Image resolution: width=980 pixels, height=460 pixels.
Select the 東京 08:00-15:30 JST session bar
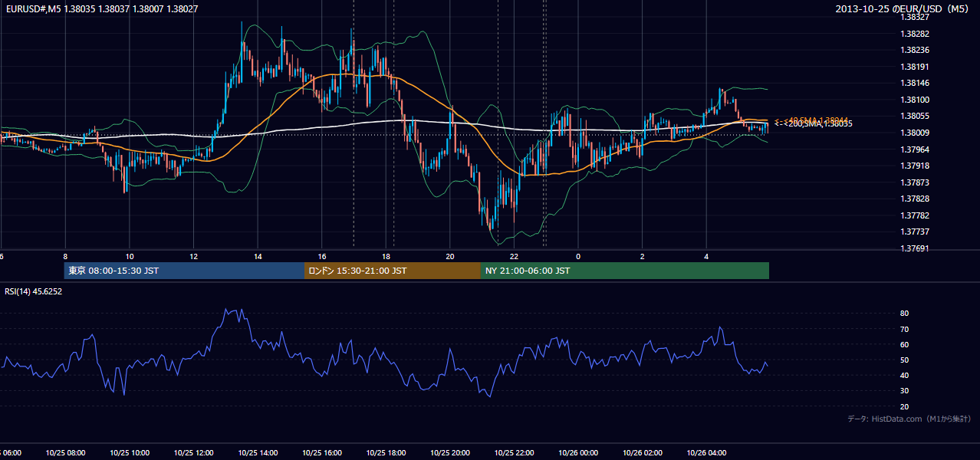pyautogui.click(x=184, y=271)
